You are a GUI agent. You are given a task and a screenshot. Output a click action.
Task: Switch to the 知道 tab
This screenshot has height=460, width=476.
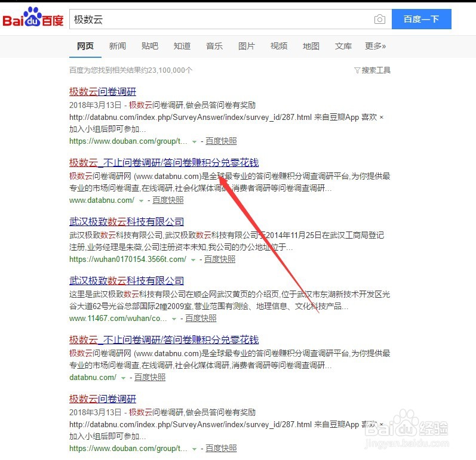(182, 46)
